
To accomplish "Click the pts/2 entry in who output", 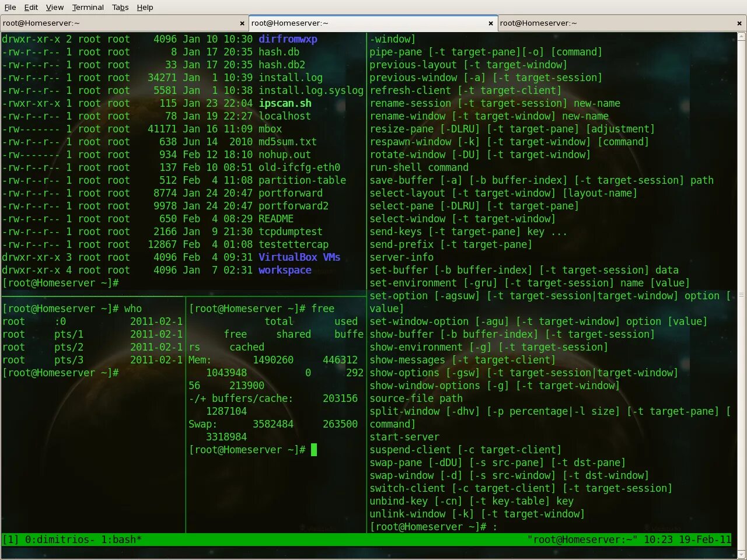I will (69, 347).
